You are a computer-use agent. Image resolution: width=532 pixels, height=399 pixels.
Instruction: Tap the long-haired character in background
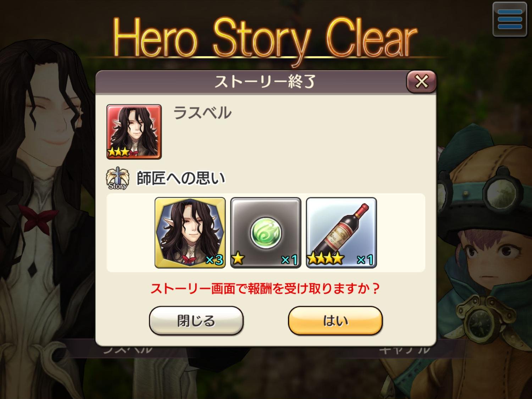[x=46, y=199]
